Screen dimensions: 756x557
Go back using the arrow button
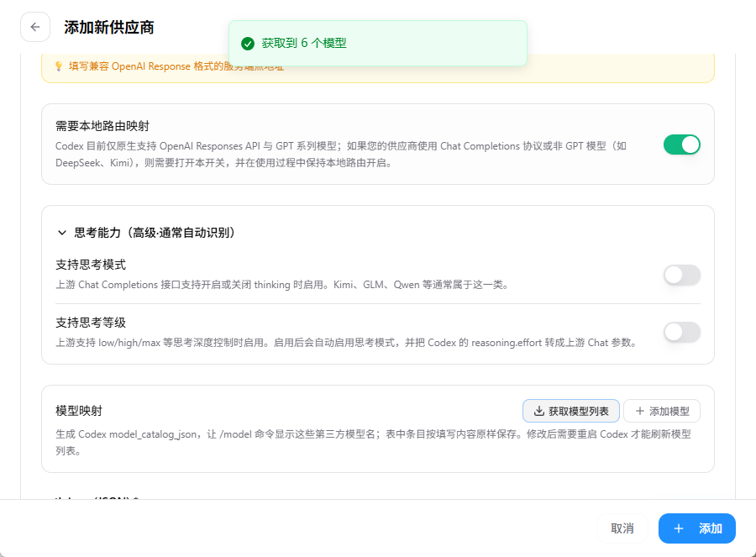click(35, 27)
